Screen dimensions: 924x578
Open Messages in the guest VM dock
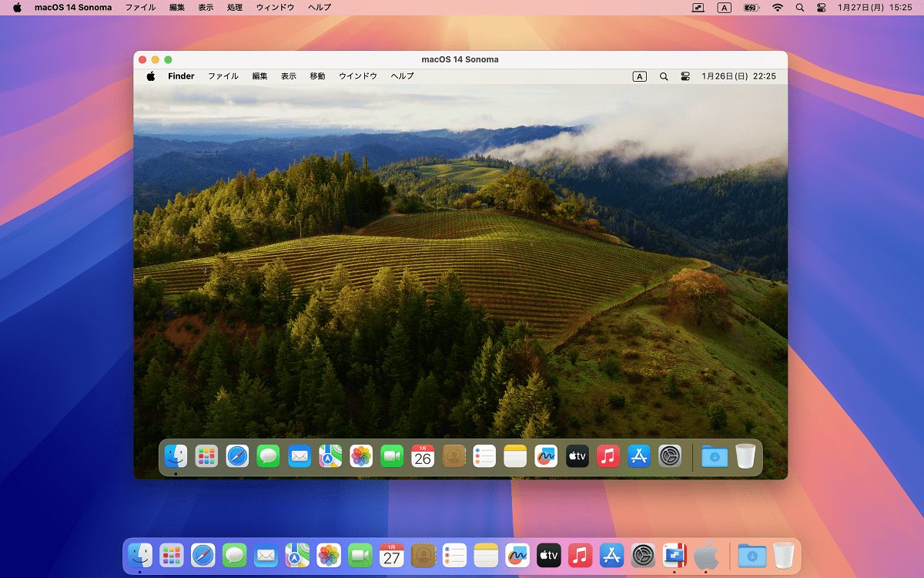click(x=268, y=456)
